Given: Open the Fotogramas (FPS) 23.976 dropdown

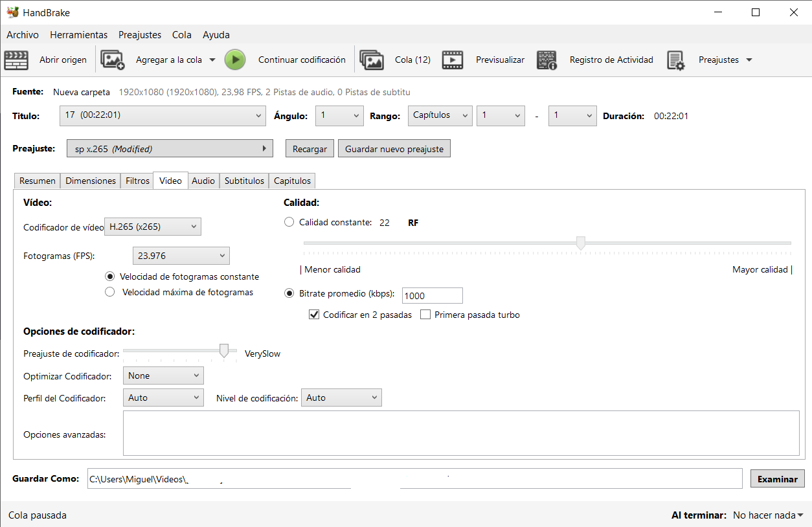Looking at the screenshot, I should point(181,256).
